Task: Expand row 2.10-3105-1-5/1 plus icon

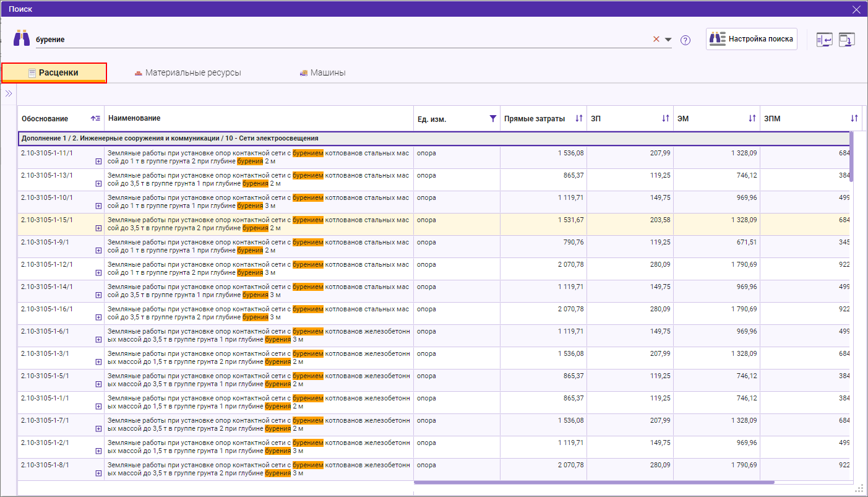Action: coord(98,384)
